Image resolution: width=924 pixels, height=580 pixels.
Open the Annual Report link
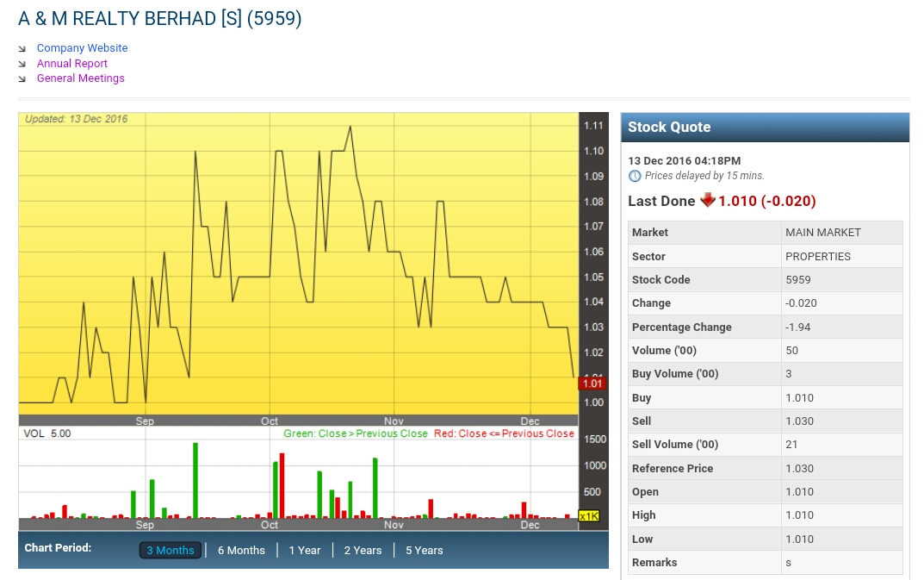[71, 63]
